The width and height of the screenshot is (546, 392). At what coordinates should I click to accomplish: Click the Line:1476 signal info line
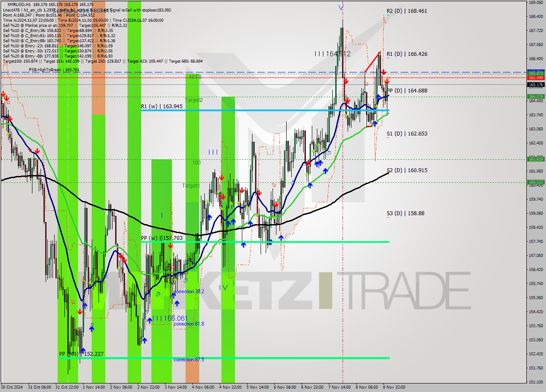pos(87,10)
